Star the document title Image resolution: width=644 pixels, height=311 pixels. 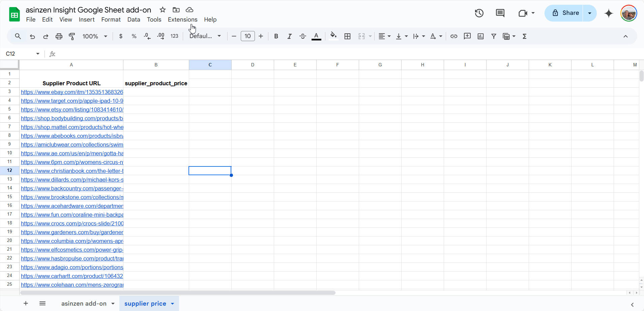163,10
